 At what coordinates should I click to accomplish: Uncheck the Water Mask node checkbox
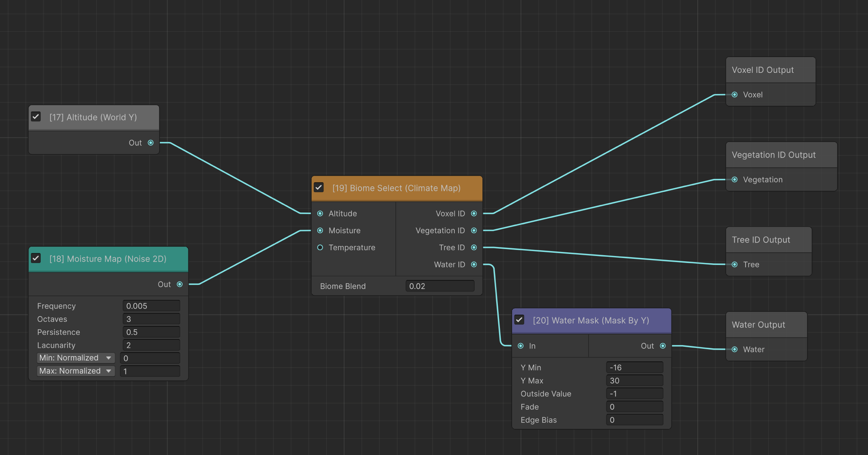coord(519,320)
